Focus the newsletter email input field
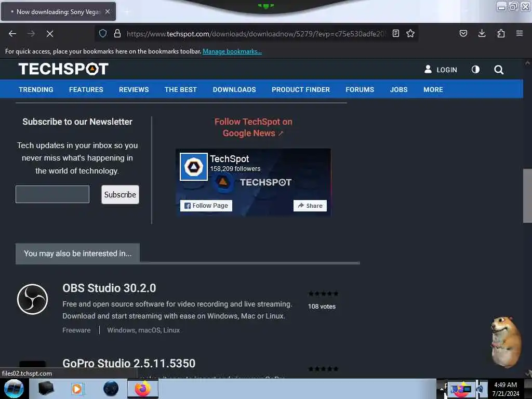532x399 pixels. pyautogui.click(x=52, y=194)
